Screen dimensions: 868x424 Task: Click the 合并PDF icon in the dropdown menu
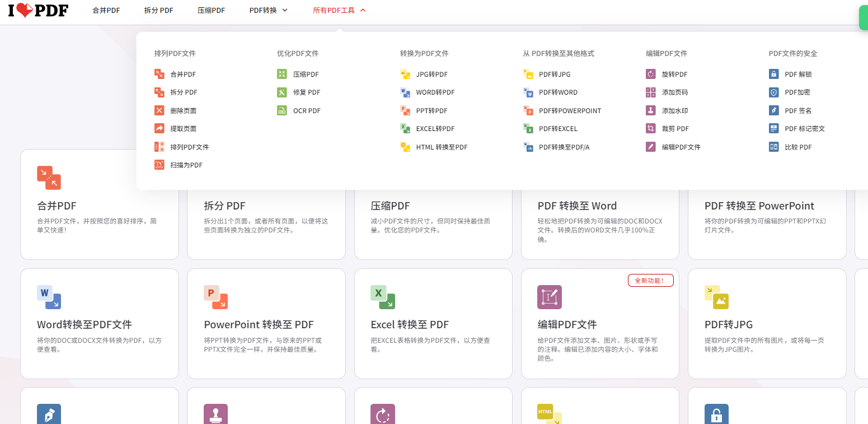click(x=159, y=74)
